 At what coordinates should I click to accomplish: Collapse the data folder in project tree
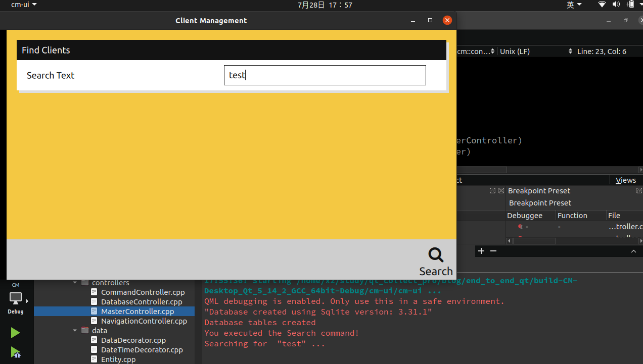[x=75, y=331]
